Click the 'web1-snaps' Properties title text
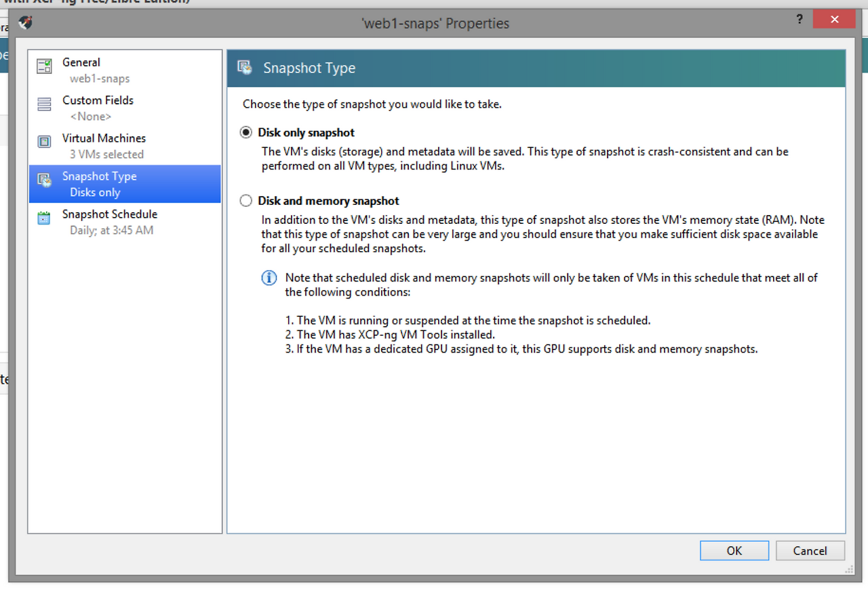The height and width of the screenshot is (590, 868). [x=435, y=24]
